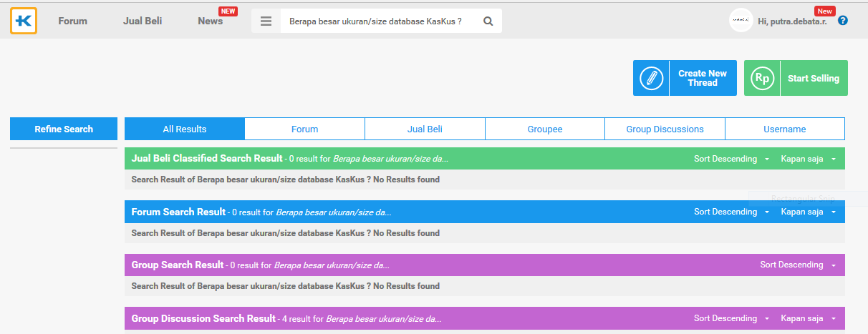868x334 pixels.
Task: Switch to the Jual Beli results tab
Action: pos(425,129)
